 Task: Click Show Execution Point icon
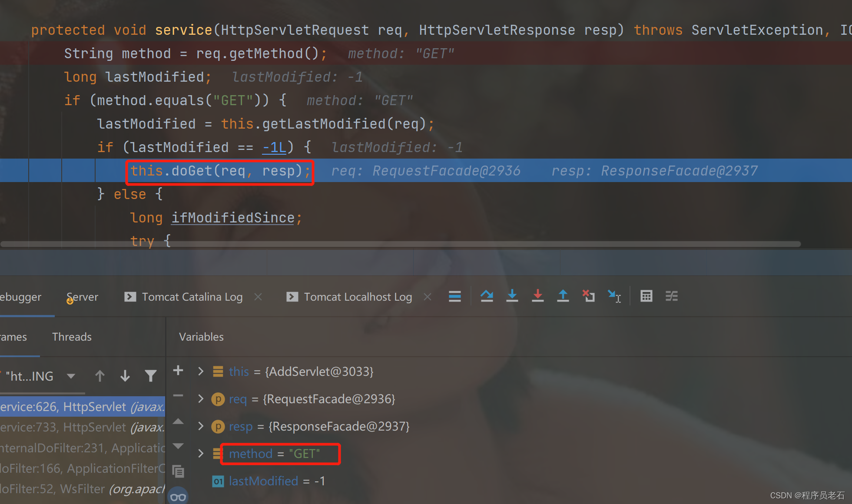point(454,296)
